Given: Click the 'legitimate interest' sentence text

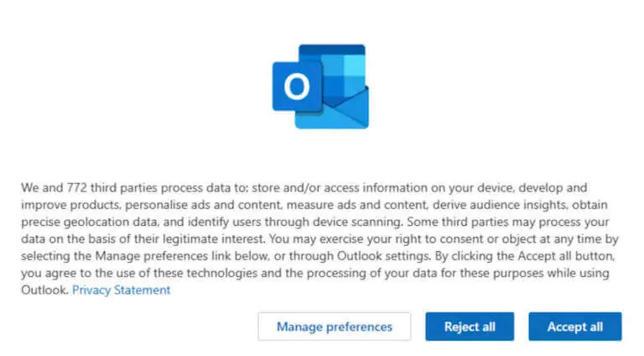Looking at the screenshot, I should (x=213, y=238).
